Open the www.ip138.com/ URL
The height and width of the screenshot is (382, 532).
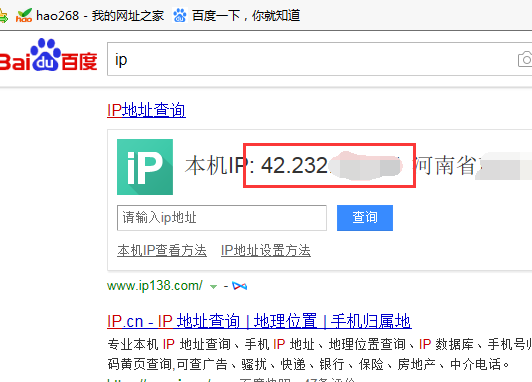(155, 286)
